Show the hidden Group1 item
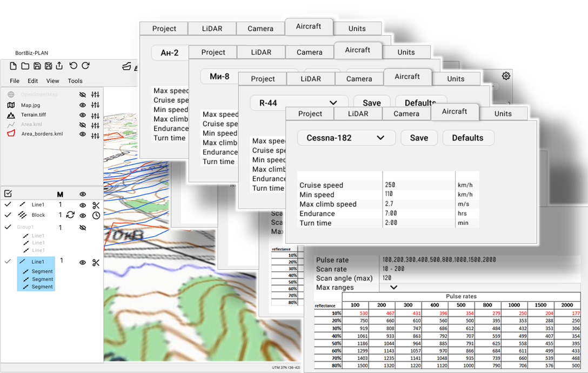 [83, 228]
